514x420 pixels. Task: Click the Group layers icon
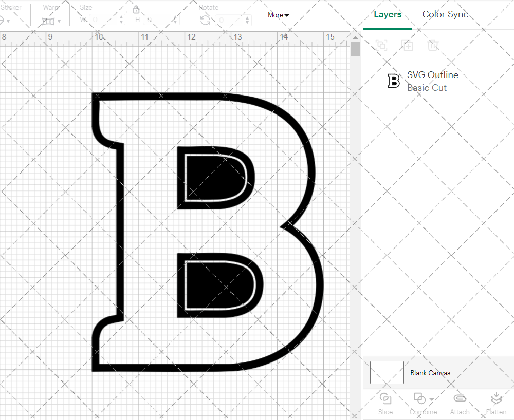coord(381,45)
